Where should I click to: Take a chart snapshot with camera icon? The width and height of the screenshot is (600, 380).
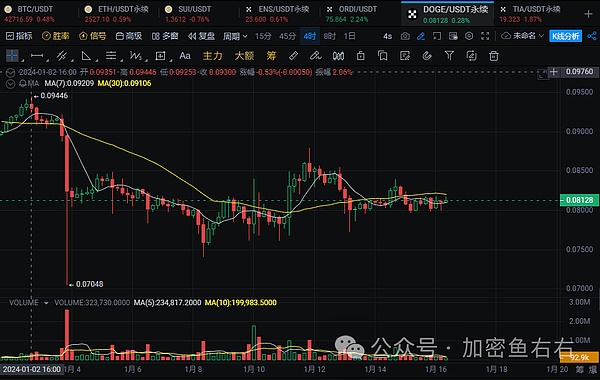coord(405,36)
